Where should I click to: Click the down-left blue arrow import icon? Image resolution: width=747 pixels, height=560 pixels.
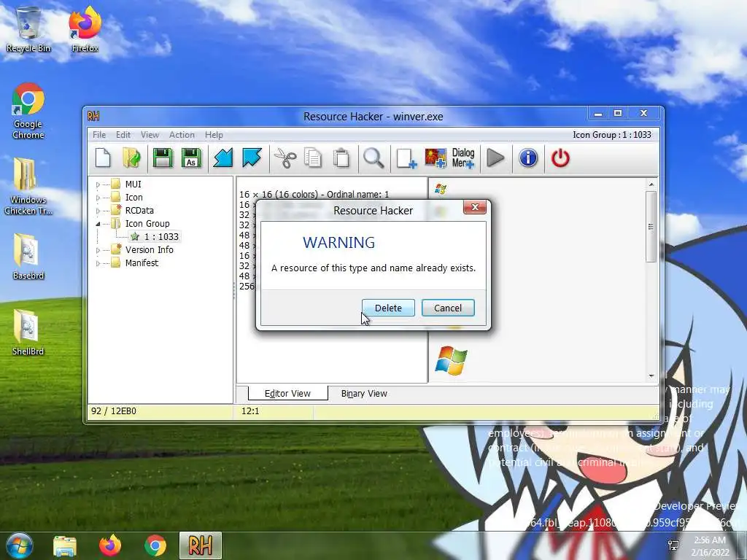222,158
